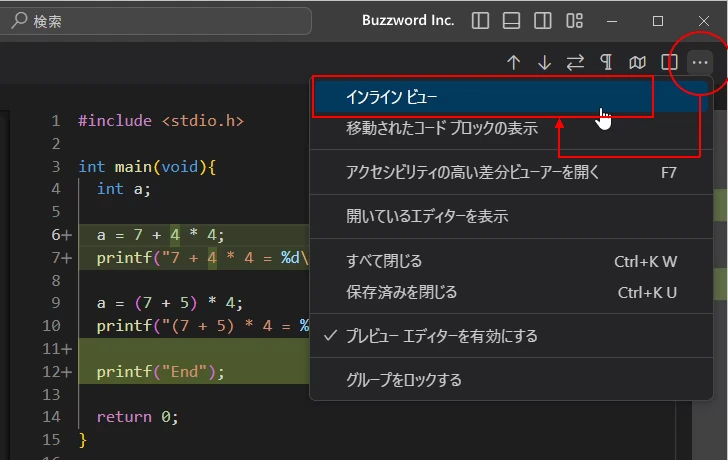Click line number 6 in gutter
The height and width of the screenshot is (460, 728).
(56, 235)
